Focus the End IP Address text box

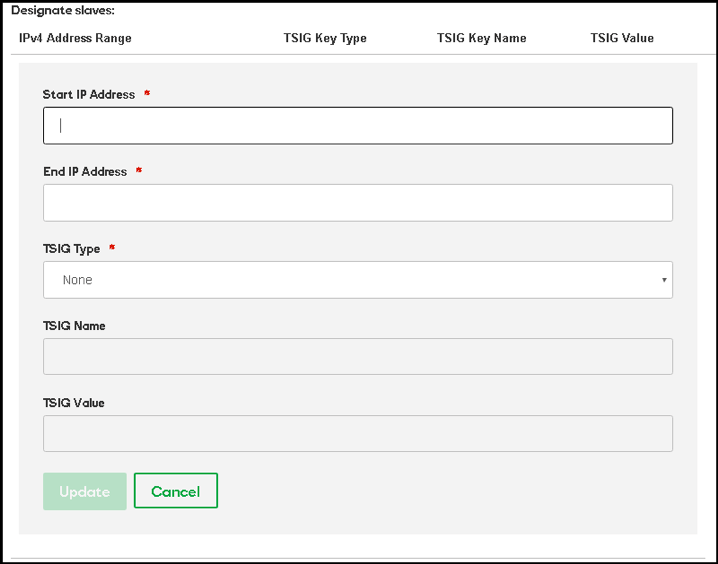358,203
